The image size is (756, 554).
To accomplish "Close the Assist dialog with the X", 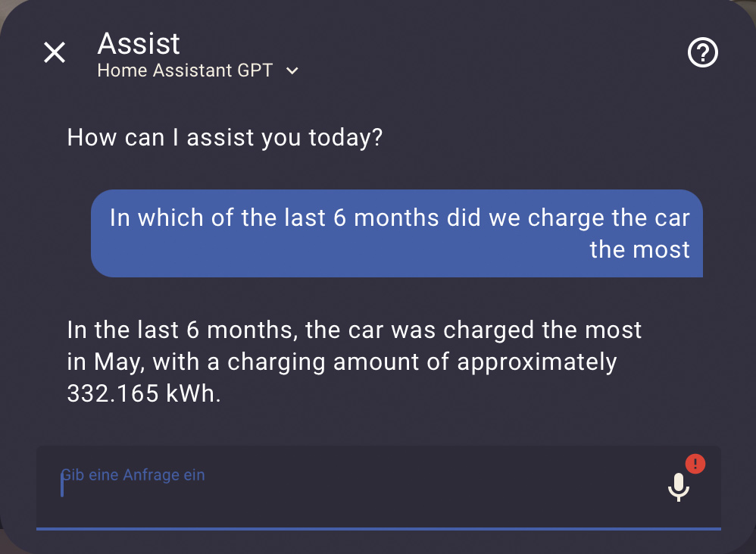I will click(55, 52).
